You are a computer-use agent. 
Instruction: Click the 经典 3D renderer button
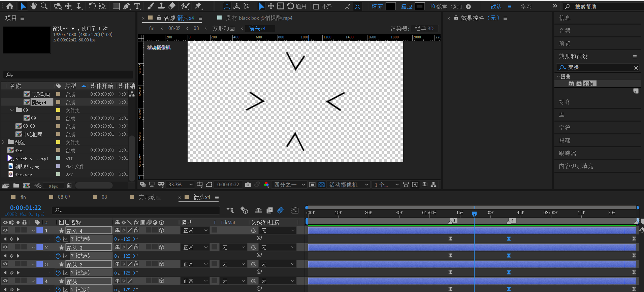tap(424, 28)
